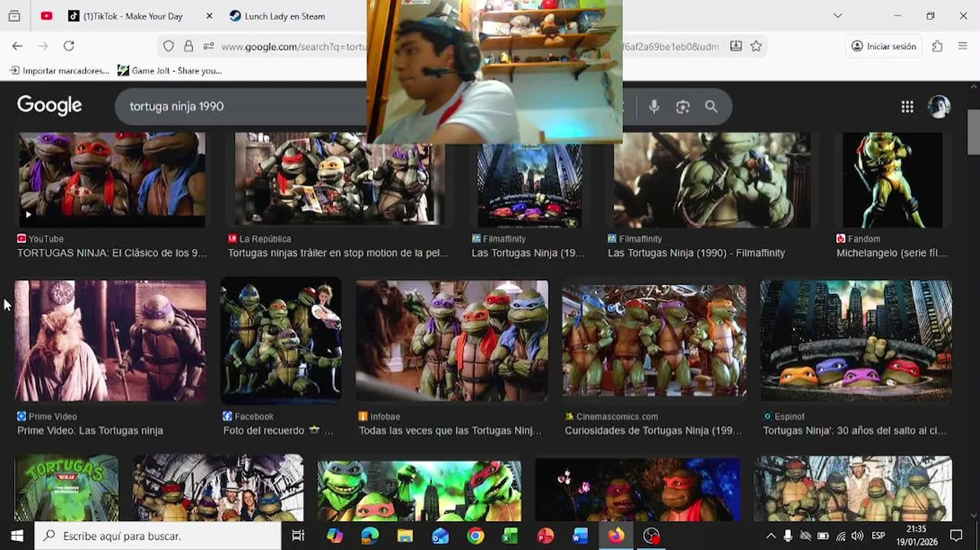
Task: Open the tracking protection shield icon
Action: click(169, 47)
